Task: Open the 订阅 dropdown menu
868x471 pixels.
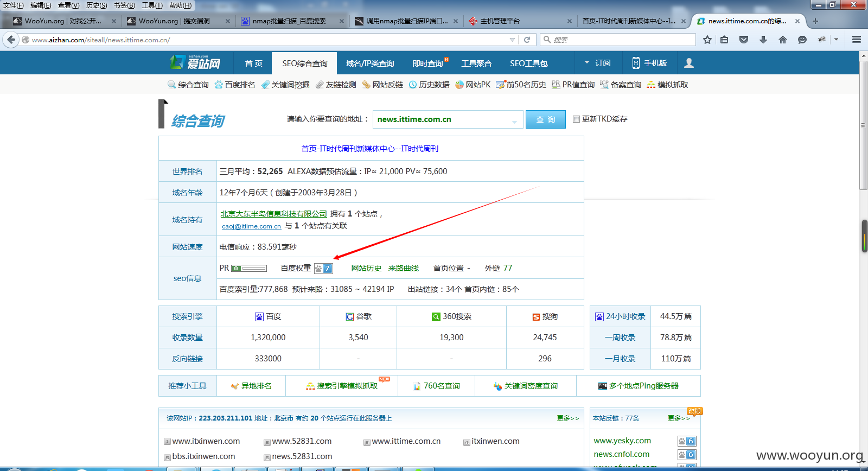Action: coord(597,63)
